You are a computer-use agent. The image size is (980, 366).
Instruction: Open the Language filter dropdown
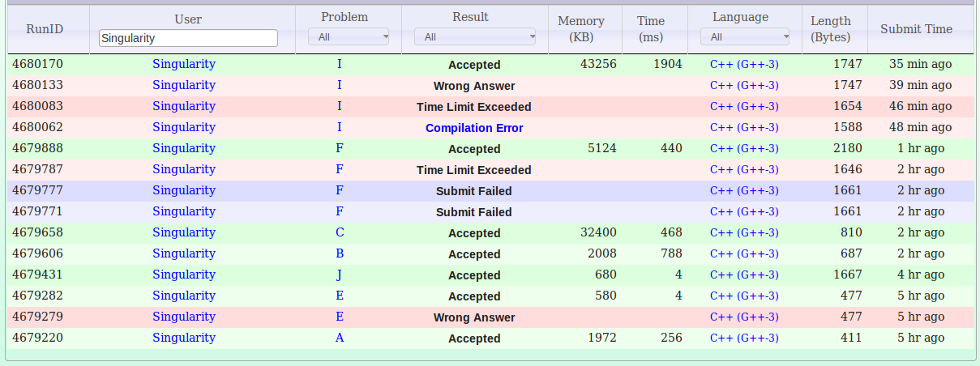point(745,36)
